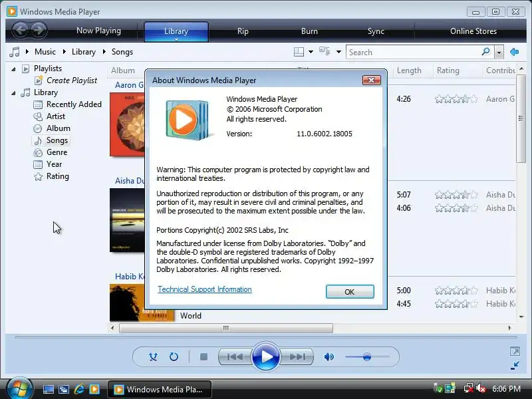
Task: Click star rating for the 4:45 song
Action: [x=456, y=304]
